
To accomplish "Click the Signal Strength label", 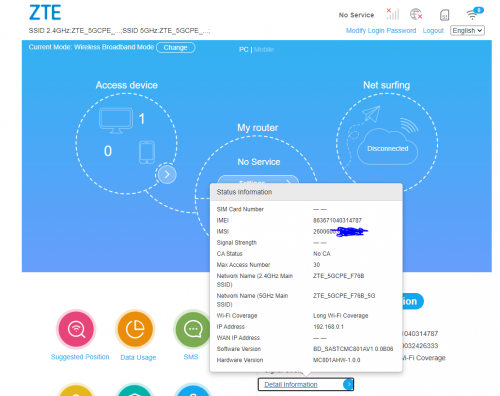I will pos(237,243).
